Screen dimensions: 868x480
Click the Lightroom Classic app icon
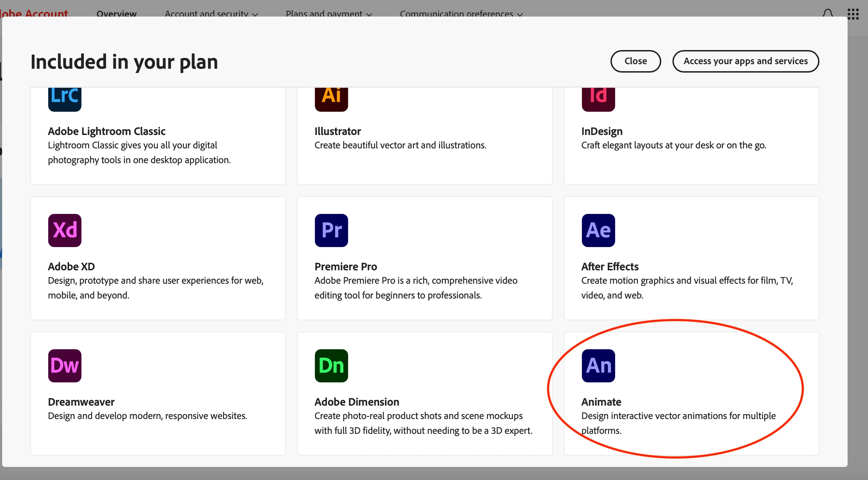65,99
